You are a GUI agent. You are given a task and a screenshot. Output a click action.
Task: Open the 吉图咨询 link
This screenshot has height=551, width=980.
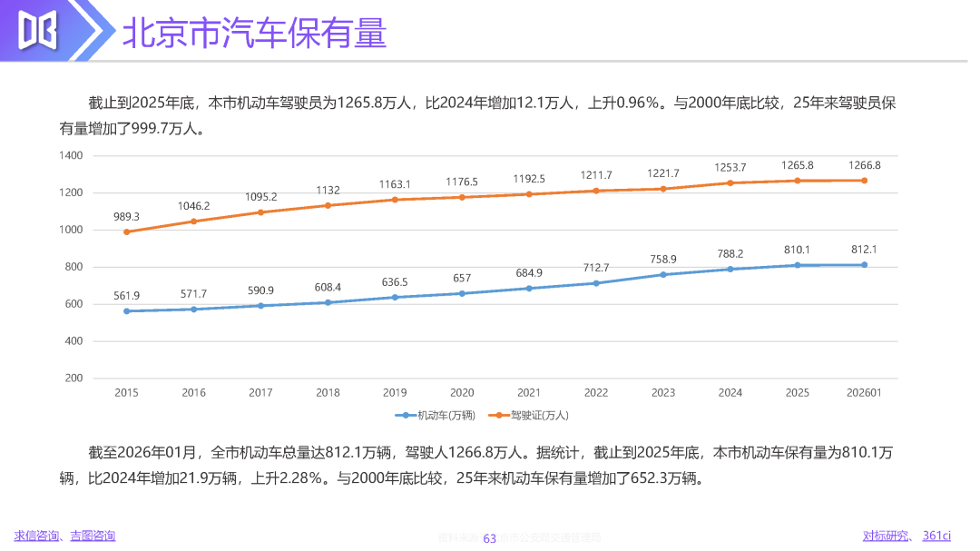(x=93, y=536)
